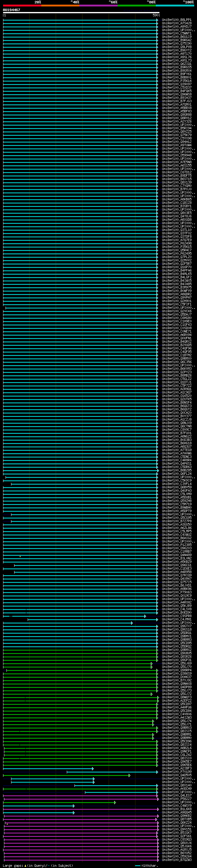This screenshot has width=197, height=868.
Task: Click the arrowhead ending the UniRef100_C9SPR8 alignment
Action: 145,616
